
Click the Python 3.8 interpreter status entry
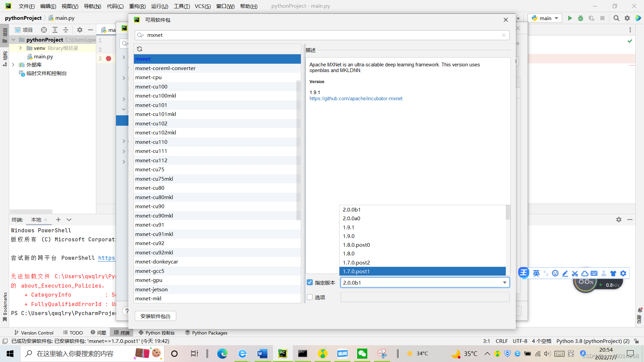593,341
